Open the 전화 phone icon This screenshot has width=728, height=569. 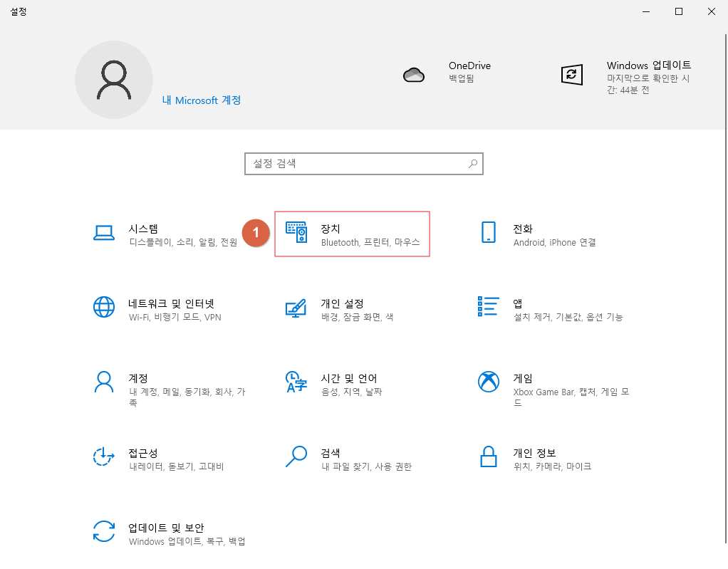[x=489, y=232]
